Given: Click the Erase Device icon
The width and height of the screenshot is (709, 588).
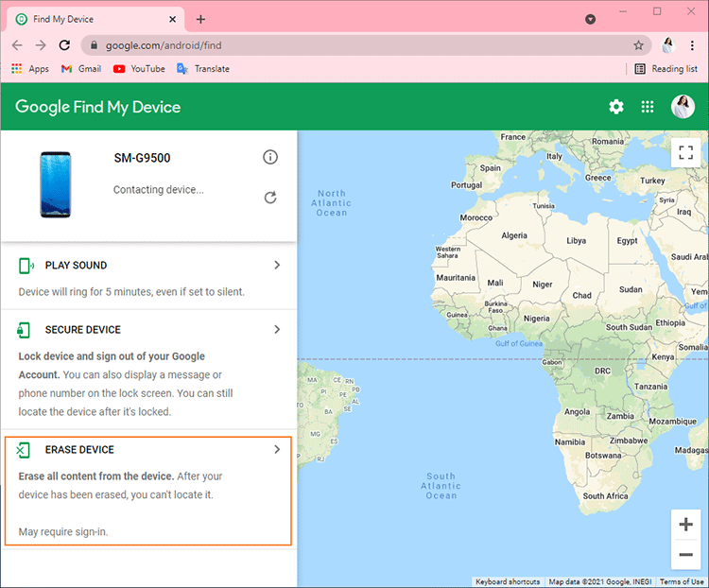Looking at the screenshot, I should (23, 450).
